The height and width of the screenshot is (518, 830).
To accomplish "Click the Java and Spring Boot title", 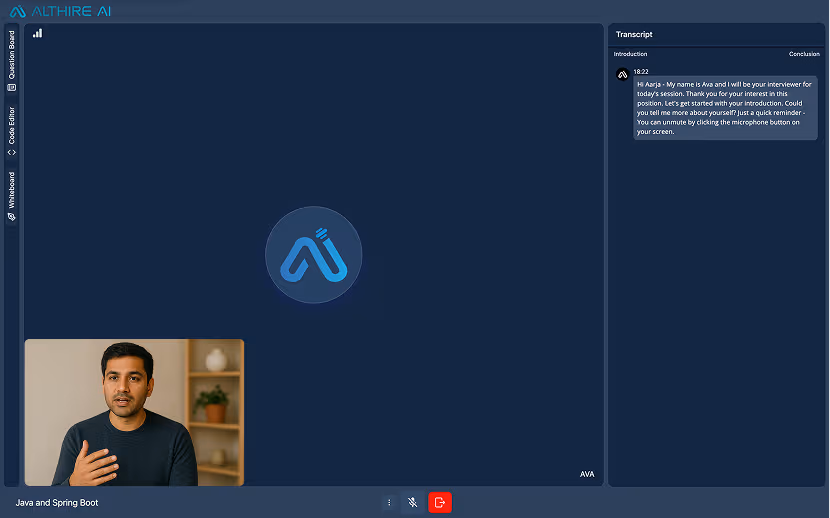I will click(x=57, y=503).
